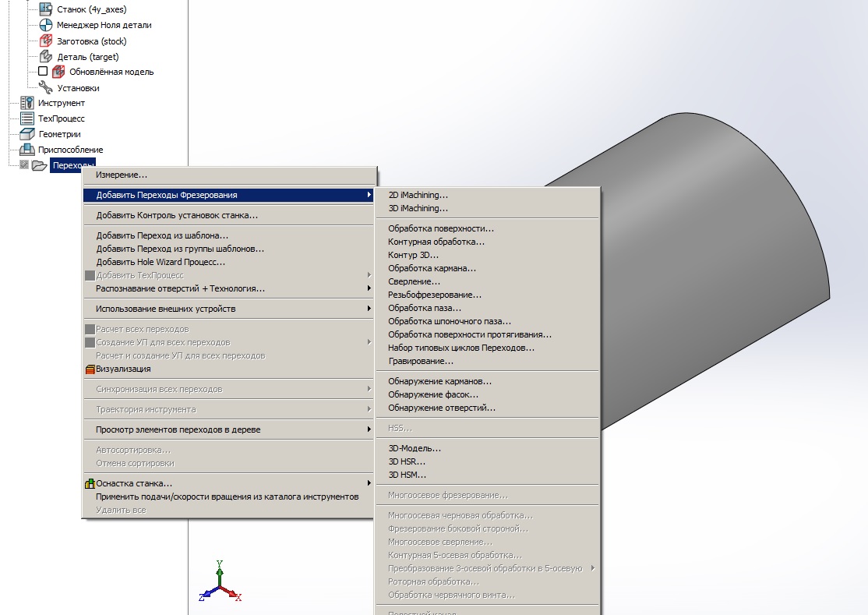Select Добавить Hole Wizard Процесс...
The height and width of the screenshot is (615, 868).
[228, 262]
